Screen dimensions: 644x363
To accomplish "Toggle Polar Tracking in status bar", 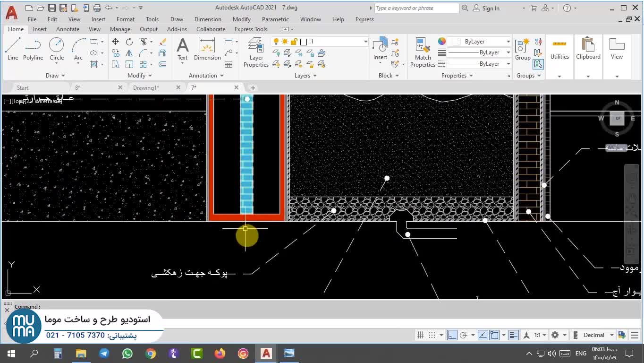I will click(464, 335).
